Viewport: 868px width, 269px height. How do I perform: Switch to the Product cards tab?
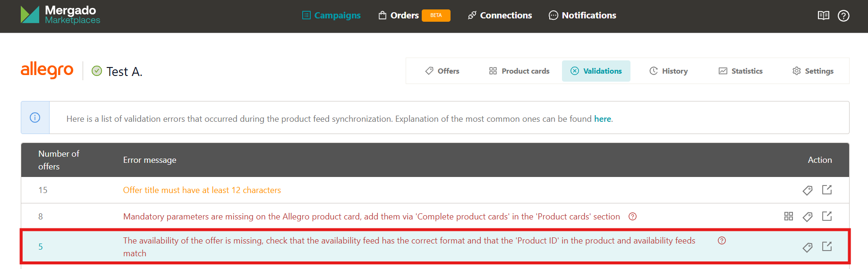tap(519, 71)
